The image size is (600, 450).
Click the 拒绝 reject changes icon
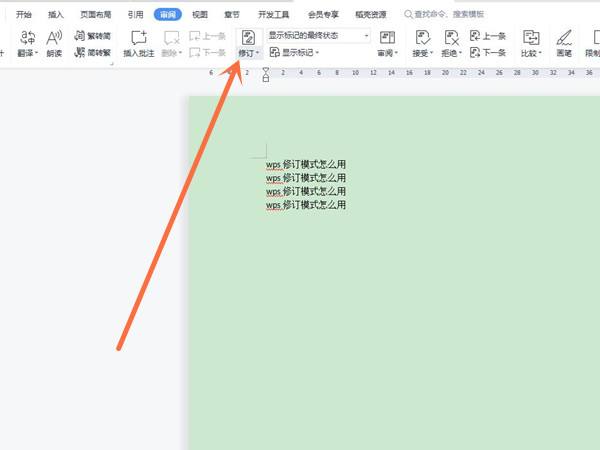(452, 44)
